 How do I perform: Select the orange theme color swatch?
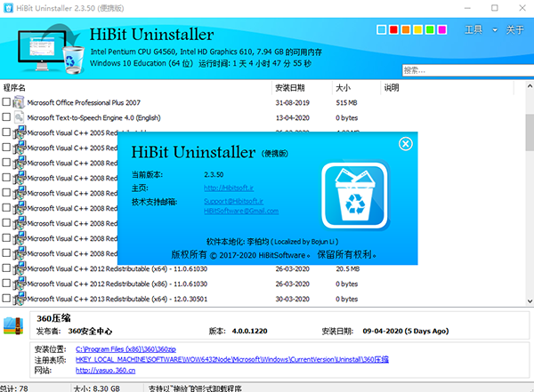point(406,29)
